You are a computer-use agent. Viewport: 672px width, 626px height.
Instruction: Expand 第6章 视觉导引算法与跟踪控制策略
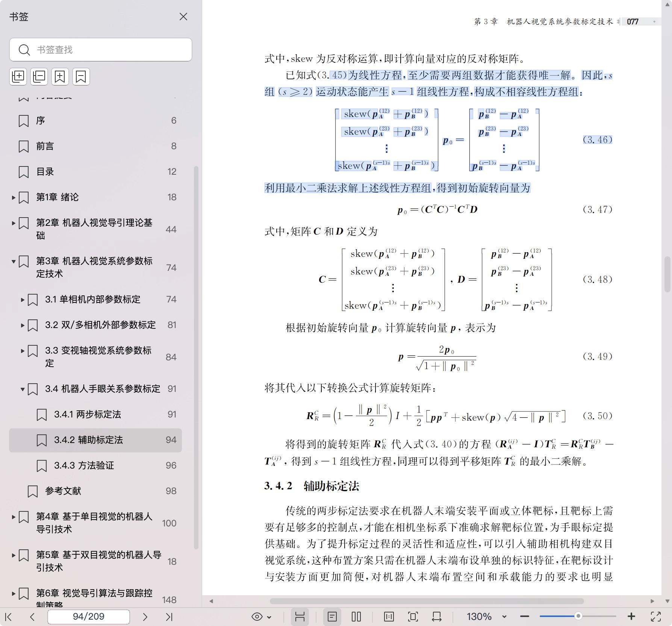(x=14, y=594)
